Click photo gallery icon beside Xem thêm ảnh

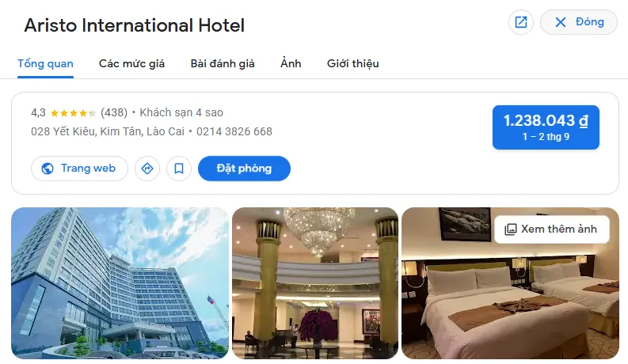coord(510,229)
